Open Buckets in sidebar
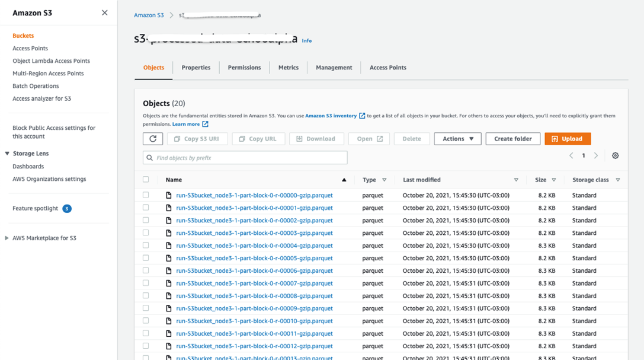Image resolution: width=644 pixels, height=360 pixels. click(23, 36)
